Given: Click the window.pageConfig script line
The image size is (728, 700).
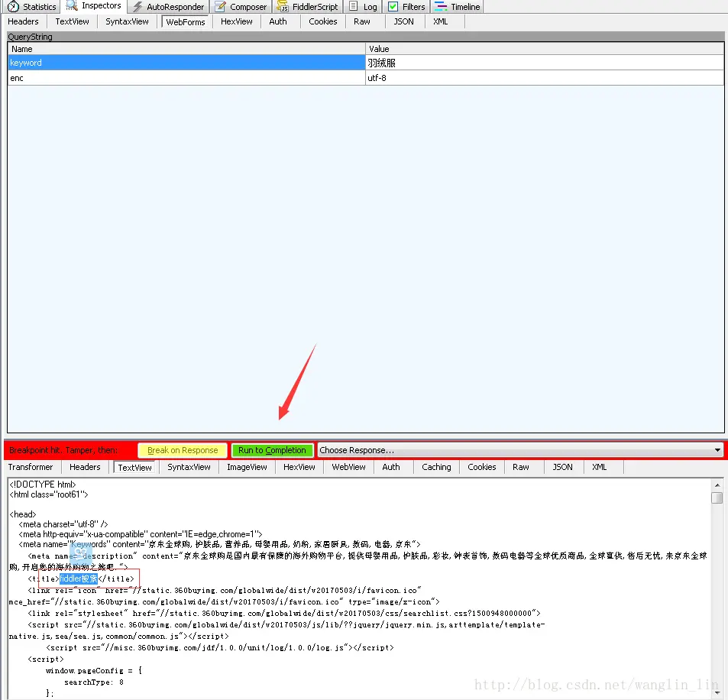Looking at the screenshot, I should (94, 671).
